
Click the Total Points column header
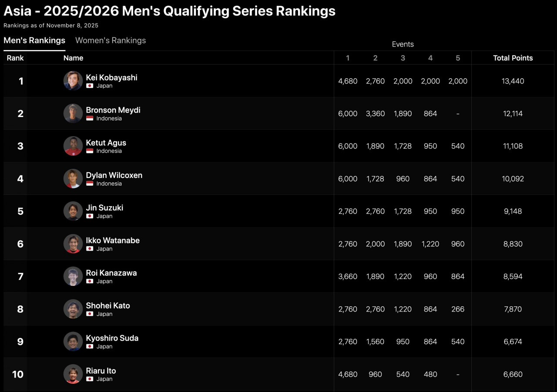[513, 58]
